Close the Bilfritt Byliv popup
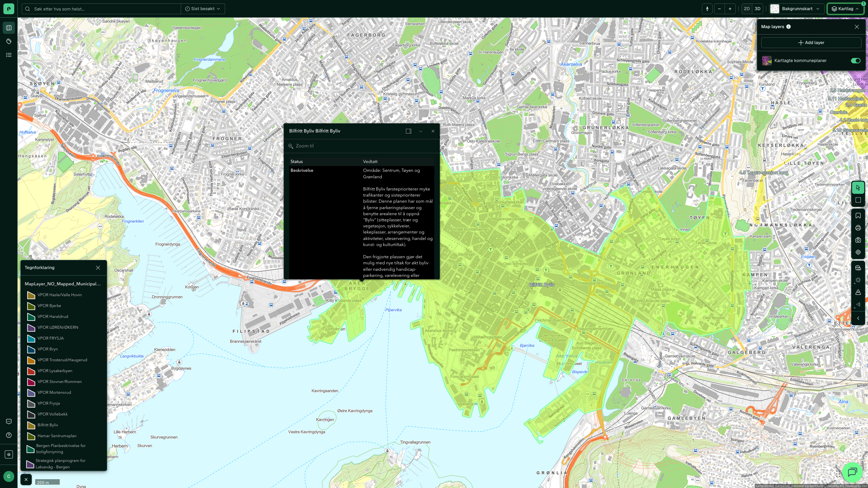Image resolution: width=868 pixels, height=488 pixels. (x=433, y=131)
